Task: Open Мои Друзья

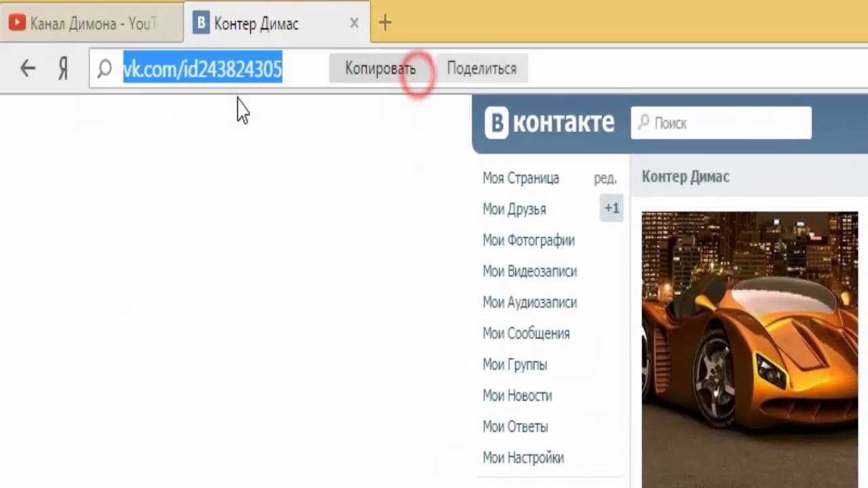Action: point(514,209)
